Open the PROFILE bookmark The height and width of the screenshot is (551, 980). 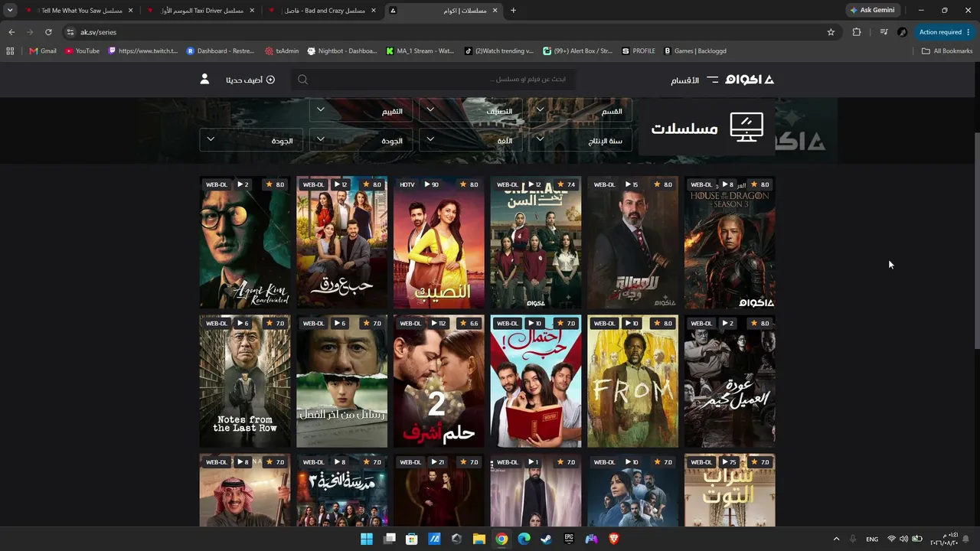click(639, 51)
